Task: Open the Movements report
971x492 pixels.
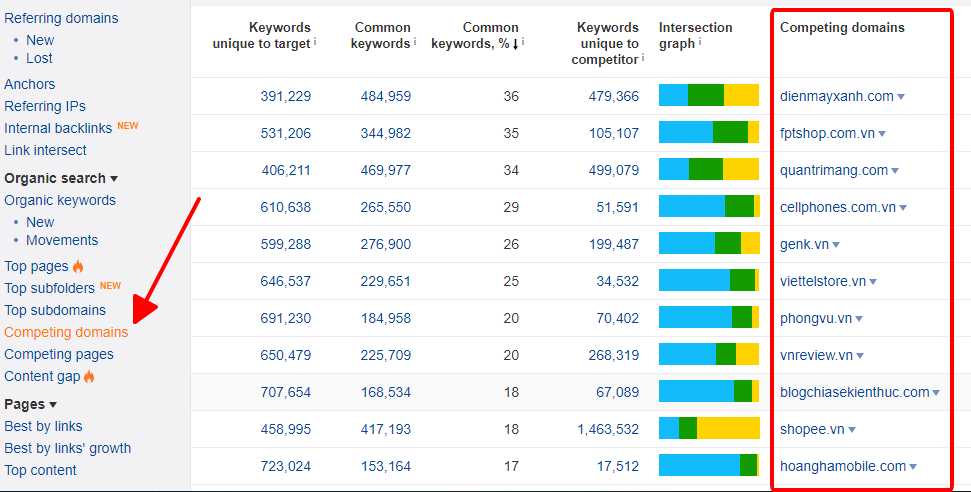Action: click(62, 240)
